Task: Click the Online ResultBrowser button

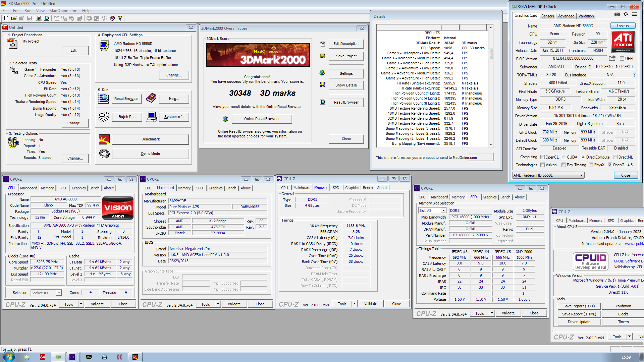Action: click(262, 119)
